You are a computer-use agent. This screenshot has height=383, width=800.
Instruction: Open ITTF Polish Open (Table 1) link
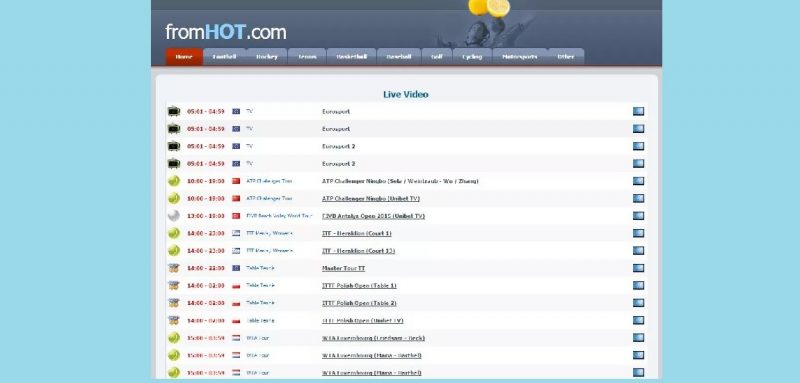pyautogui.click(x=359, y=285)
